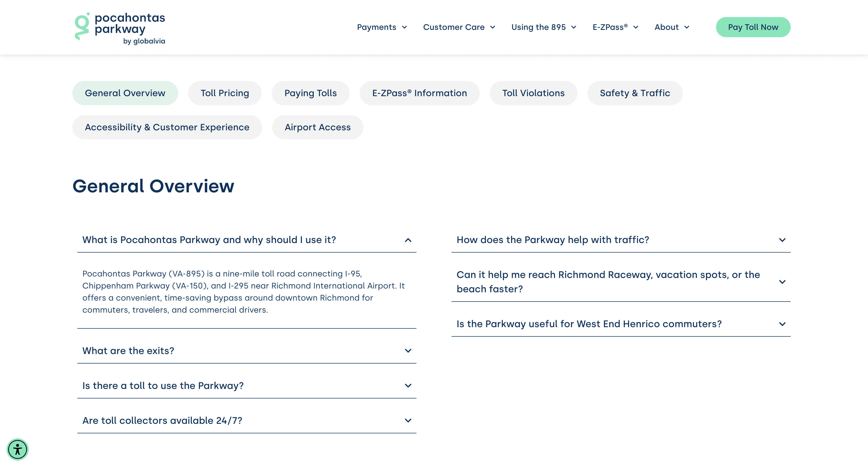Expand 'How does the Parkway help with traffic?'
Screen dimensions: 868x467
coord(621,240)
